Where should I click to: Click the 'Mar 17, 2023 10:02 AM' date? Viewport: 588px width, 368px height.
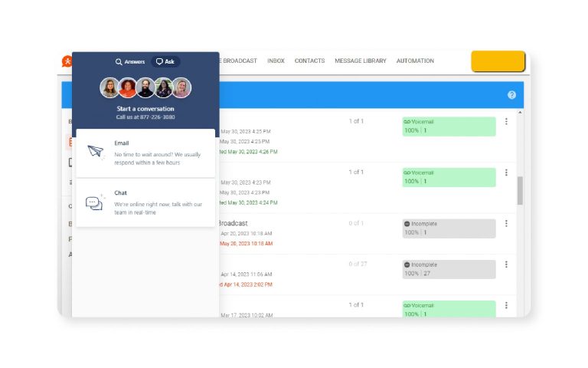(x=247, y=314)
